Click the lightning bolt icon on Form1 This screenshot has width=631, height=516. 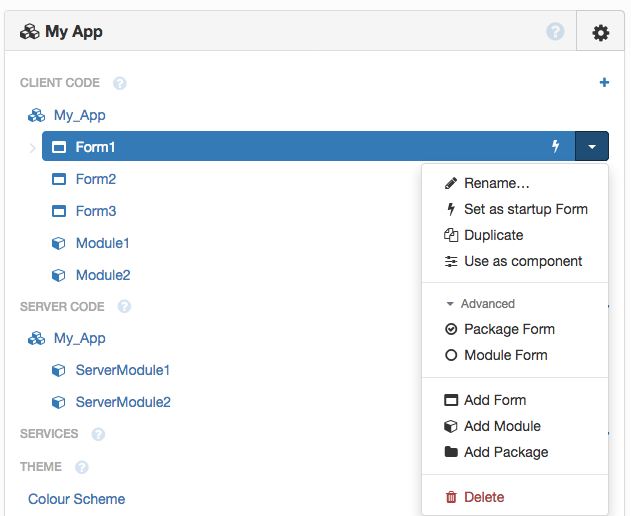557,147
